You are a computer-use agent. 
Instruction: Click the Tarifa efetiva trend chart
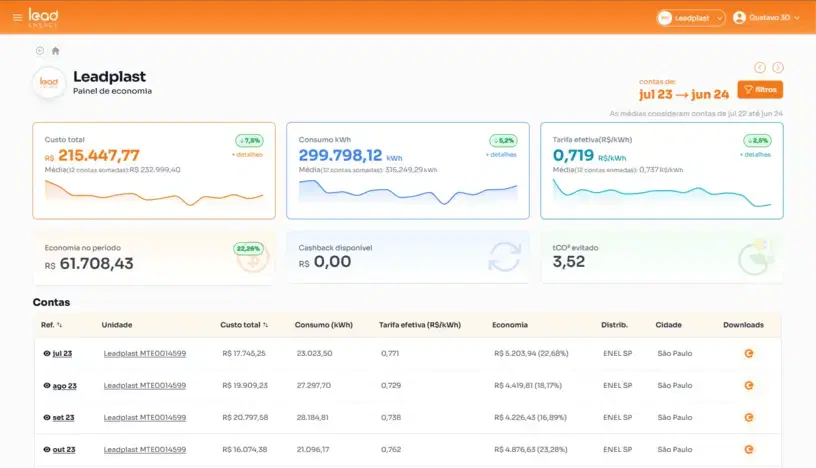(x=662, y=193)
